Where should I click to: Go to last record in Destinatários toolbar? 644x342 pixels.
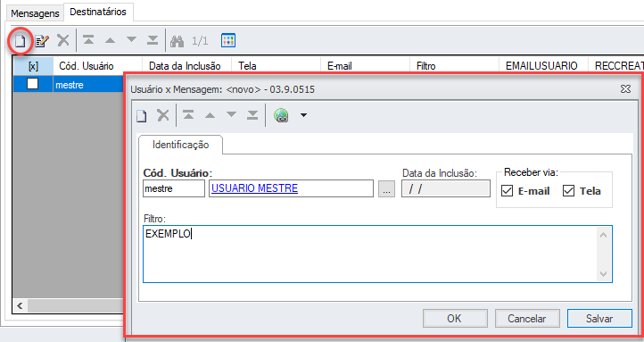pos(153,40)
